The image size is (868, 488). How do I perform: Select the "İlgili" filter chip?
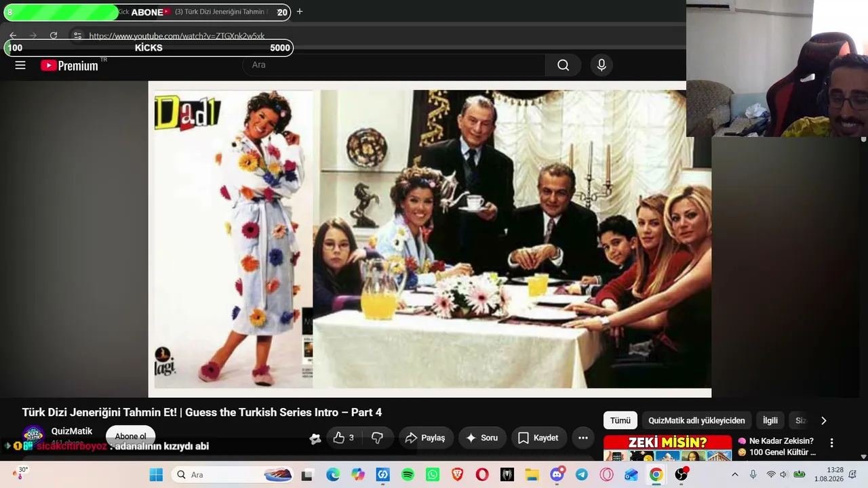(x=770, y=420)
